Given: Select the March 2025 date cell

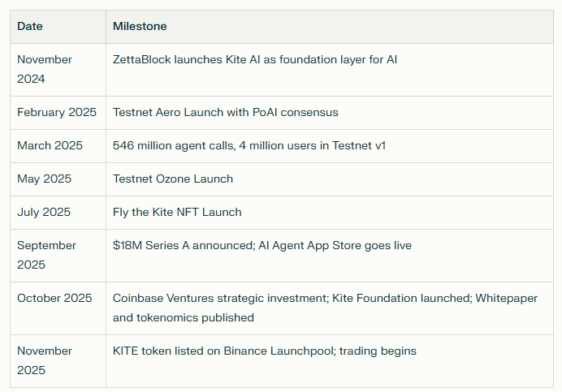Looking at the screenshot, I should point(50,146).
